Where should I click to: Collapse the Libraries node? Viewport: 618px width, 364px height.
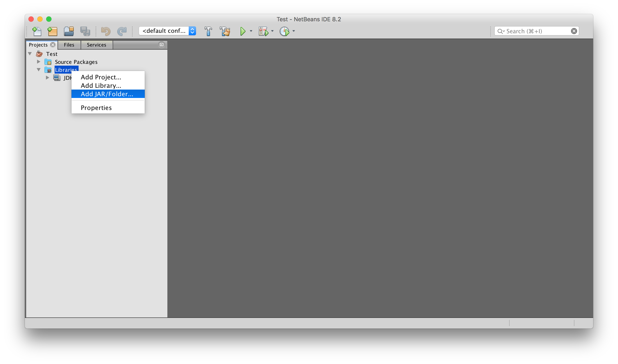pyautogui.click(x=39, y=70)
